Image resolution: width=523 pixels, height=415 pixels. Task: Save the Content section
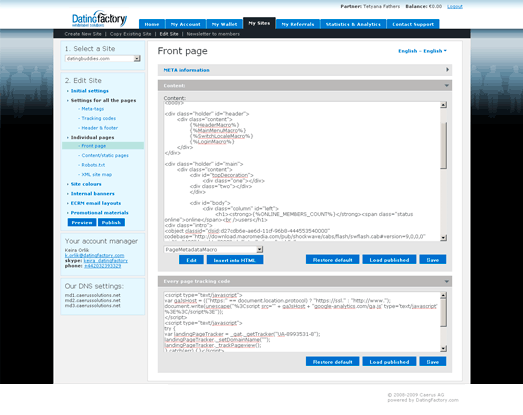click(433, 260)
